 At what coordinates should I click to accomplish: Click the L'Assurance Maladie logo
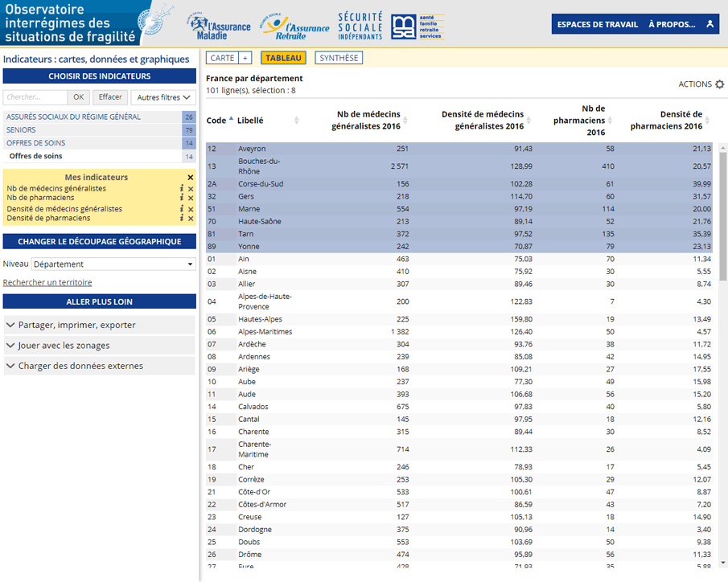(219, 27)
